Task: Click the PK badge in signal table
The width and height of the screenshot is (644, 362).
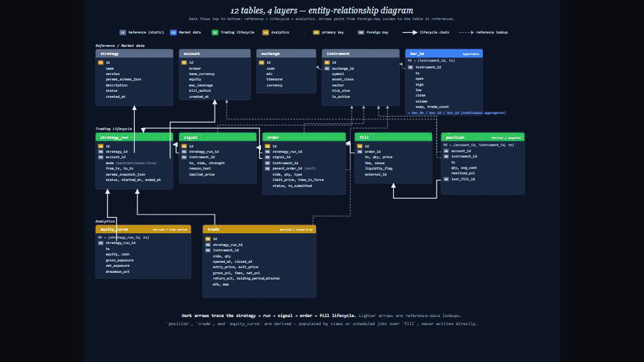Action: pyautogui.click(x=184, y=146)
